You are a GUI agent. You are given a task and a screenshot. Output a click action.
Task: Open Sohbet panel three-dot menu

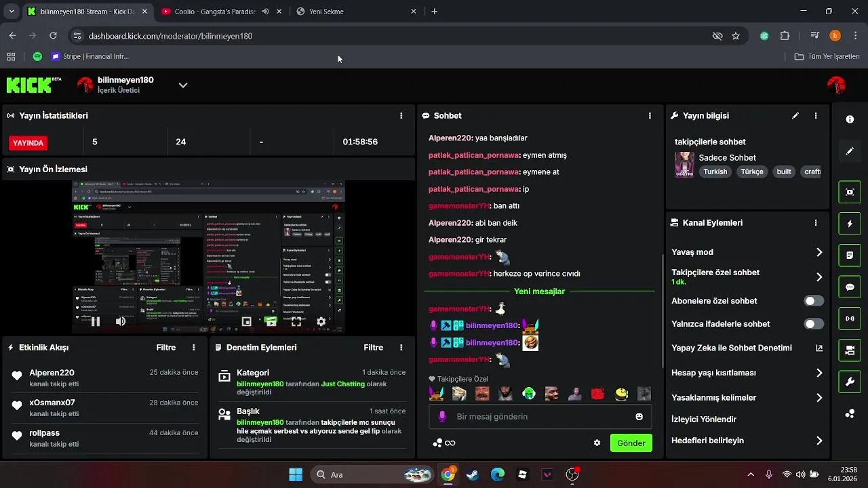click(x=650, y=116)
